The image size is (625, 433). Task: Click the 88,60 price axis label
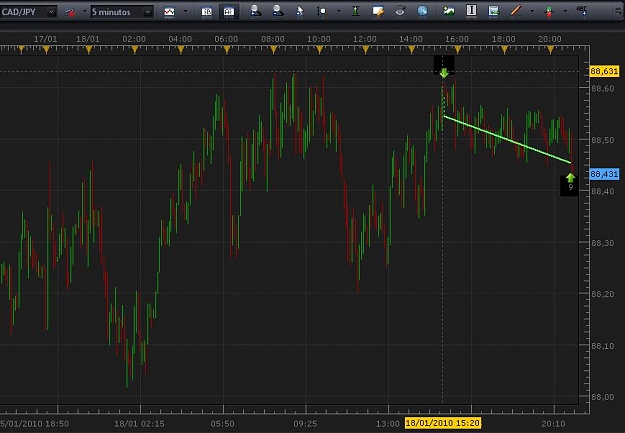(x=603, y=89)
